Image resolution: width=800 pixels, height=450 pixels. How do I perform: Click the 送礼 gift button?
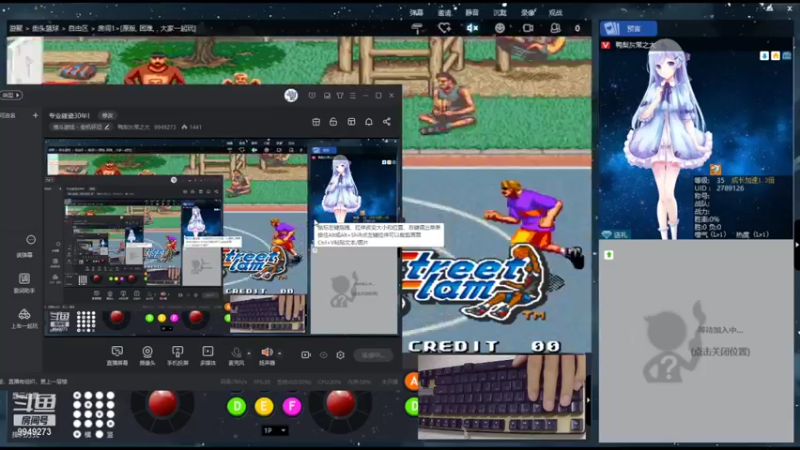[x=615, y=235]
